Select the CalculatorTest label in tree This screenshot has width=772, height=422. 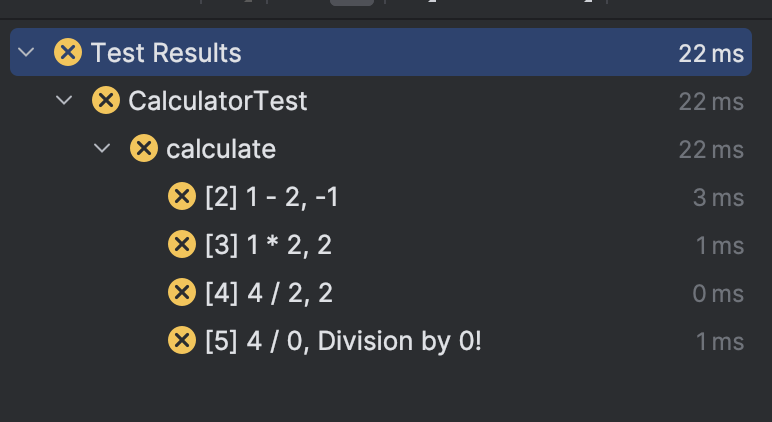(218, 101)
